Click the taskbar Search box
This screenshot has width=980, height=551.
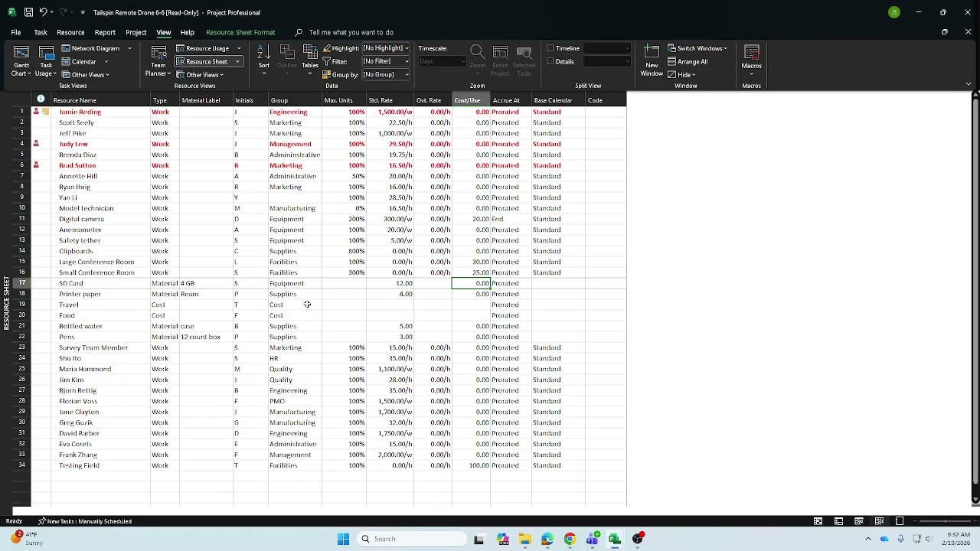(412, 539)
